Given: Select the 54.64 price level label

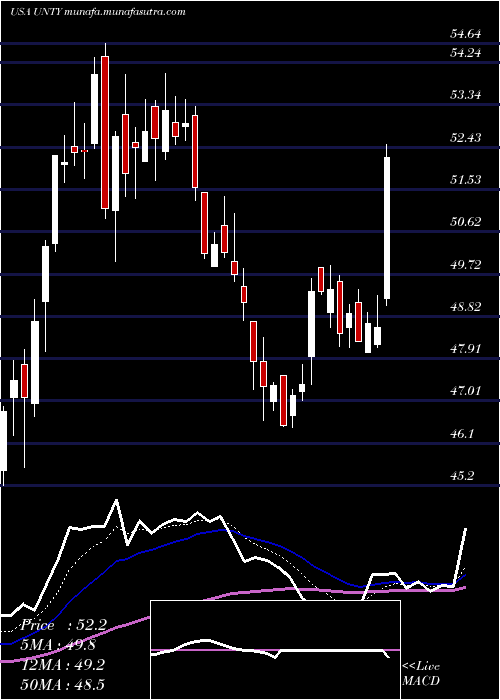Looking at the screenshot, I should pyautogui.click(x=465, y=34).
